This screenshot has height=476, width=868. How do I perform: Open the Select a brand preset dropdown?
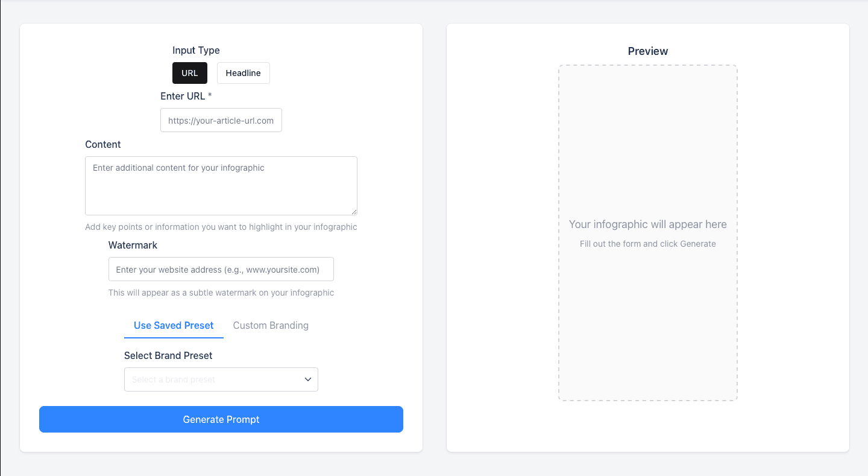[x=211, y=379]
